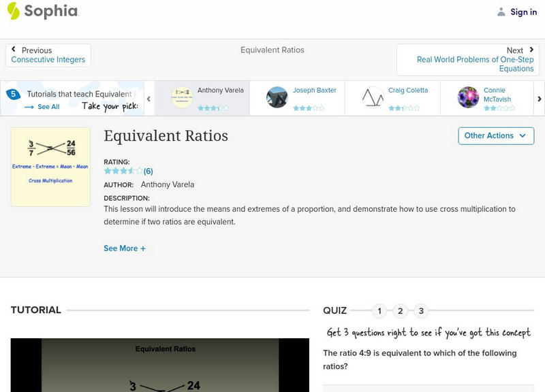The height and width of the screenshot is (392, 545).
Task: Click the Equivalent Ratios lesson thumbnail
Action: click(x=50, y=167)
